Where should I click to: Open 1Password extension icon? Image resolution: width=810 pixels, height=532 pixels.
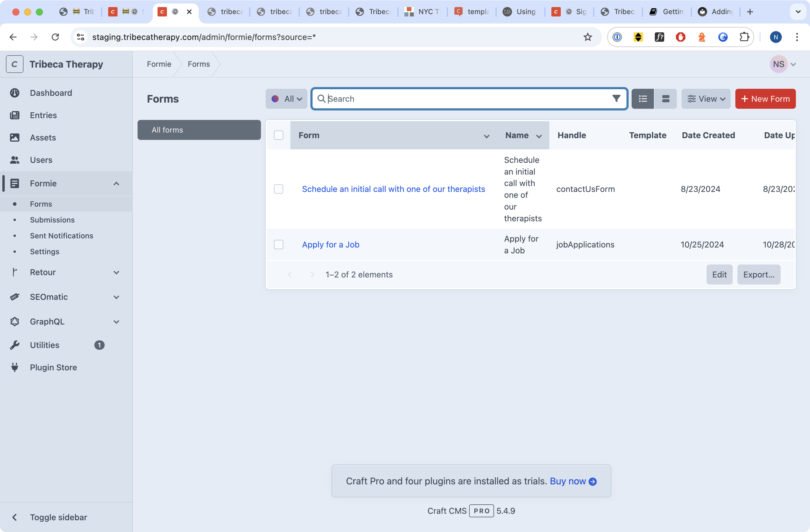pos(617,37)
